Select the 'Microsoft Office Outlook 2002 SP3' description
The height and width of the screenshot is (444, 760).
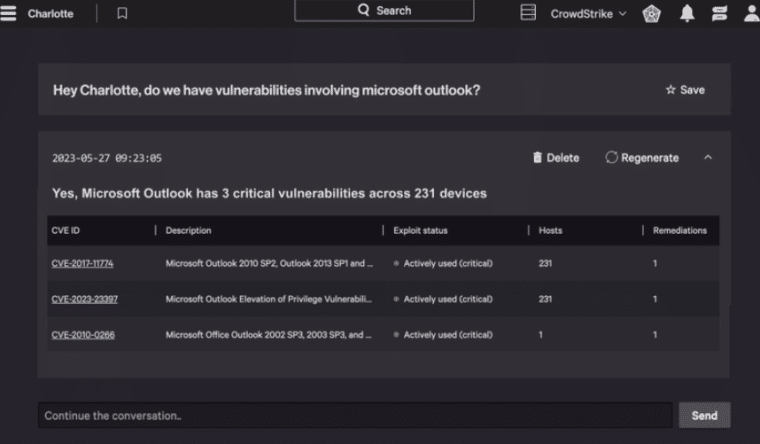268,335
